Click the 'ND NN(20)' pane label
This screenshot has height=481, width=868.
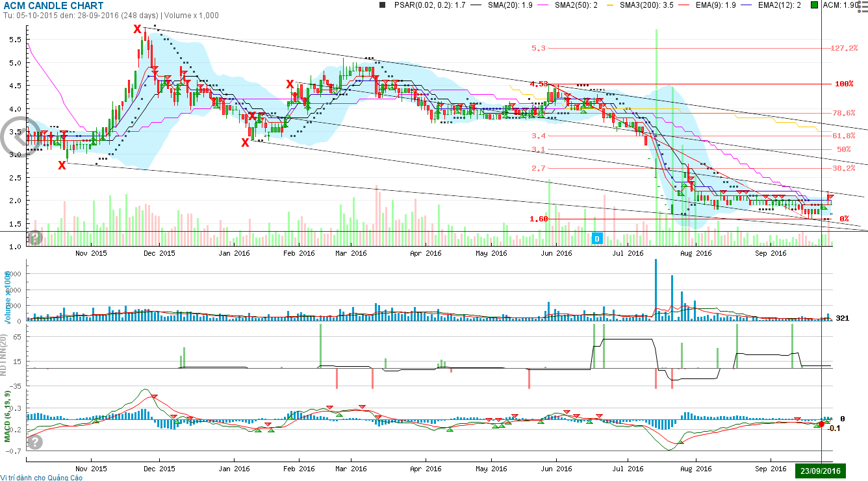4,356
